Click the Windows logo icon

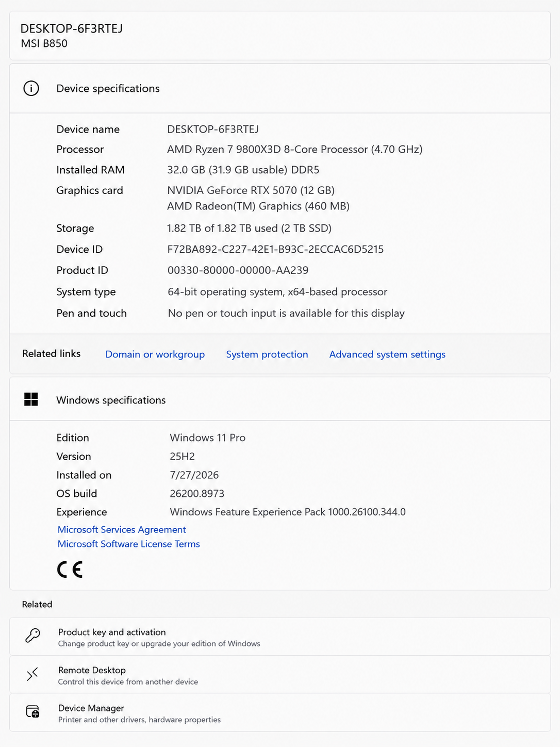click(x=31, y=399)
